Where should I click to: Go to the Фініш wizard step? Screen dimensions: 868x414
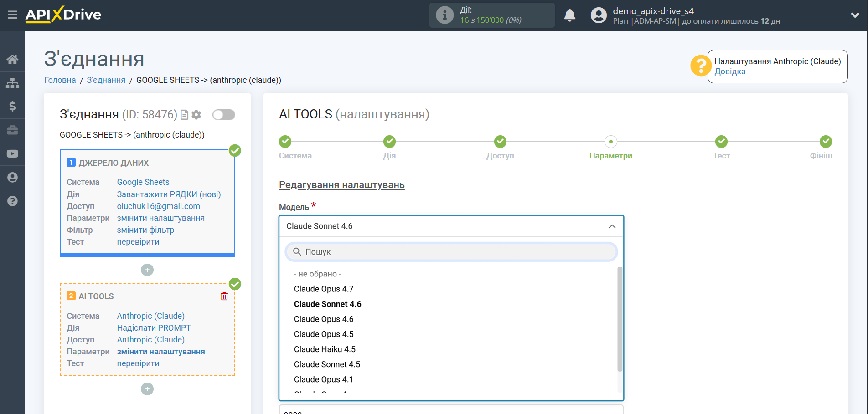(x=826, y=142)
